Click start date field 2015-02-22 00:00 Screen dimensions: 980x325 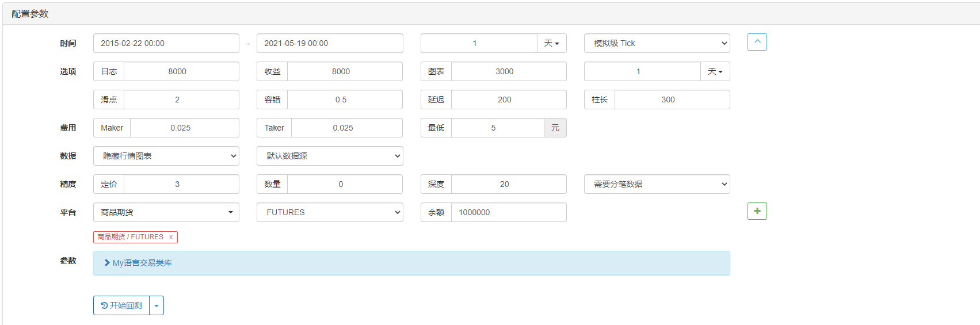[166, 43]
